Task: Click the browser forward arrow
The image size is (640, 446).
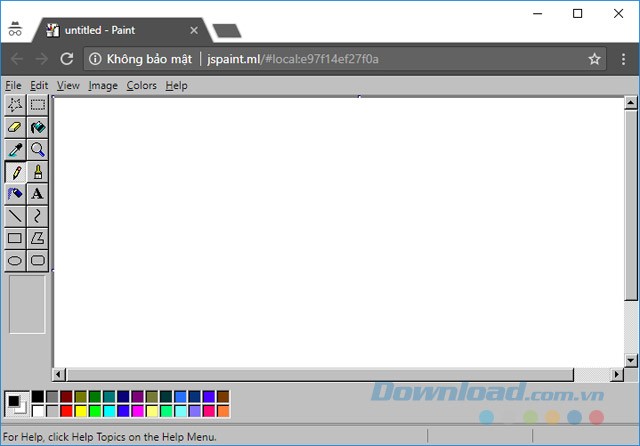Action: click(42, 59)
